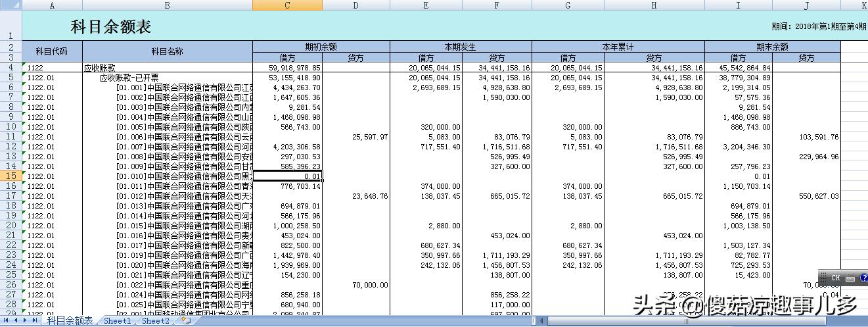
Task: Select the 科目名称 header cell
Action: (167, 51)
